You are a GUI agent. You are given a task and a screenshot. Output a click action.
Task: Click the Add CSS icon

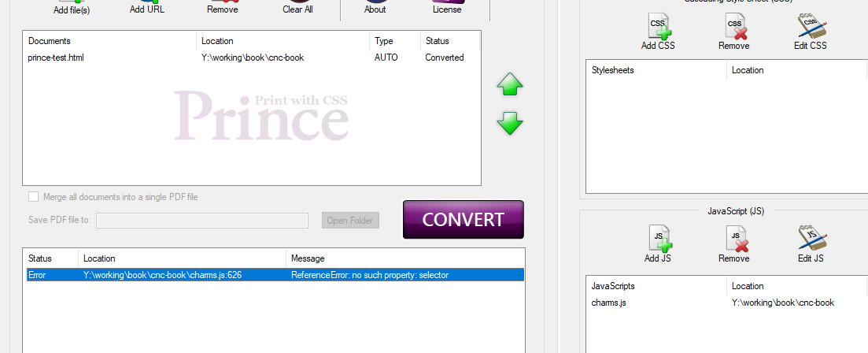click(659, 30)
